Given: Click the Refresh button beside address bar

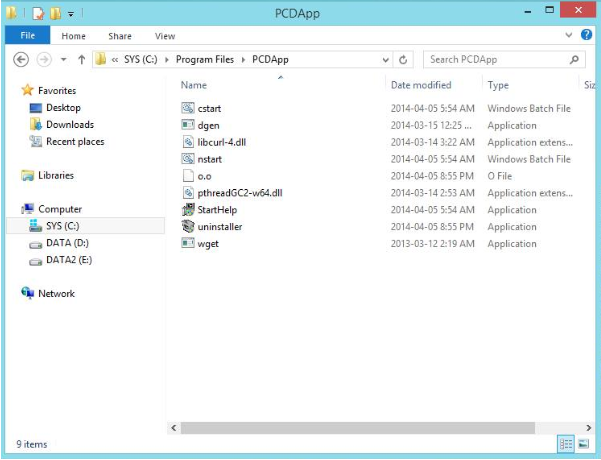Looking at the screenshot, I should pos(404,60).
